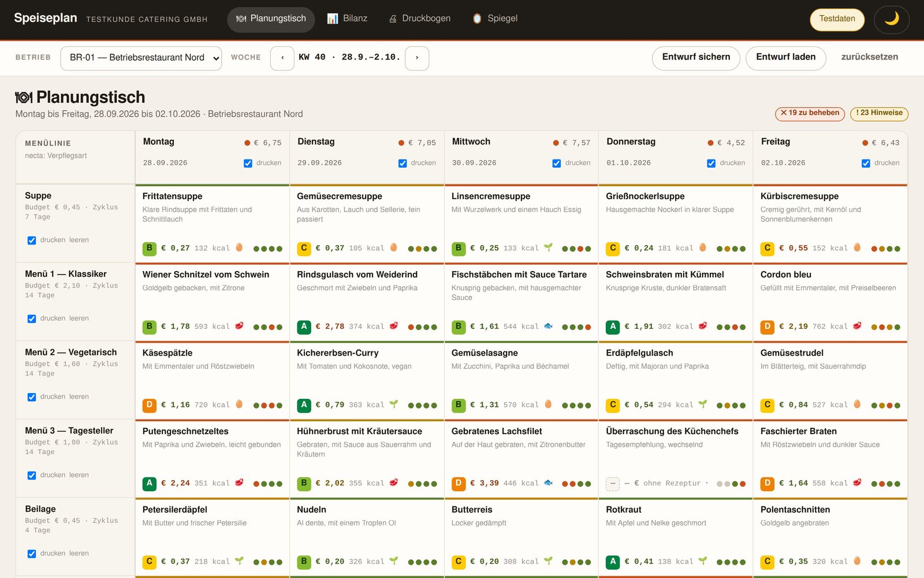924x578 pixels.
Task: Uncheck drucken for the Suppe line
Action: (32, 240)
